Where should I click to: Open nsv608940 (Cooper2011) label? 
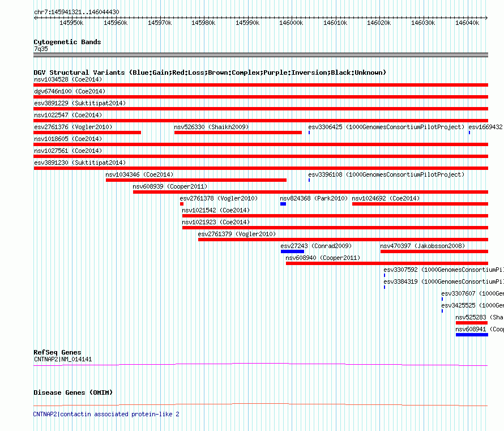coord(323,258)
